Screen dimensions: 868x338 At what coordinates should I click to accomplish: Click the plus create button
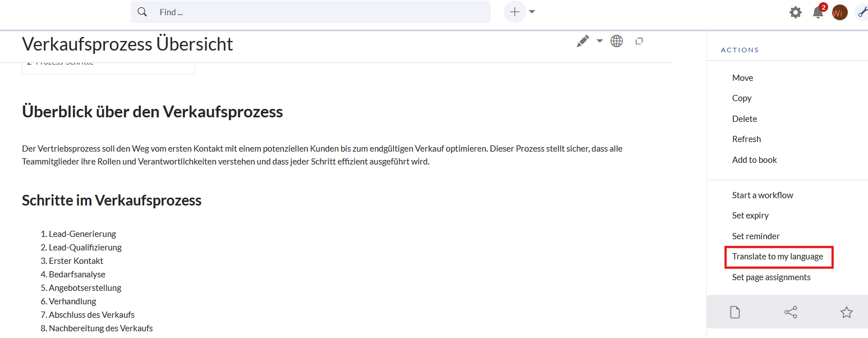point(515,12)
